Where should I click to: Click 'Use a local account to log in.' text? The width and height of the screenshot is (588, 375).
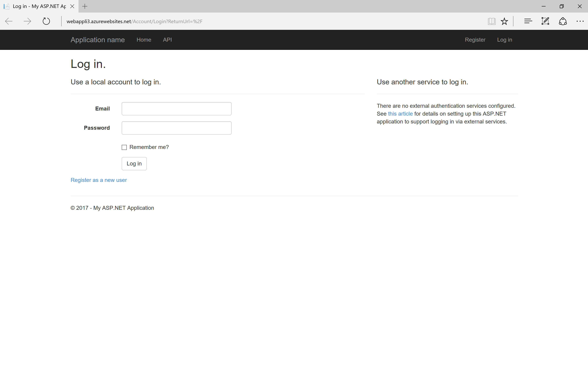(116, 82)
